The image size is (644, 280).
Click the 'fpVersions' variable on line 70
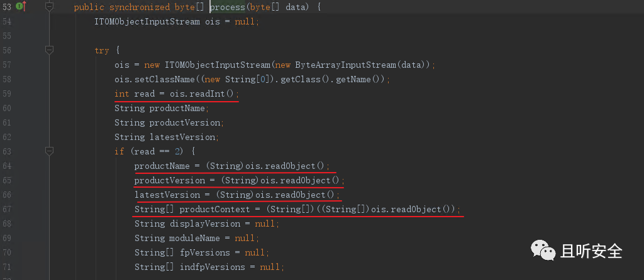[x=205, y=252]
